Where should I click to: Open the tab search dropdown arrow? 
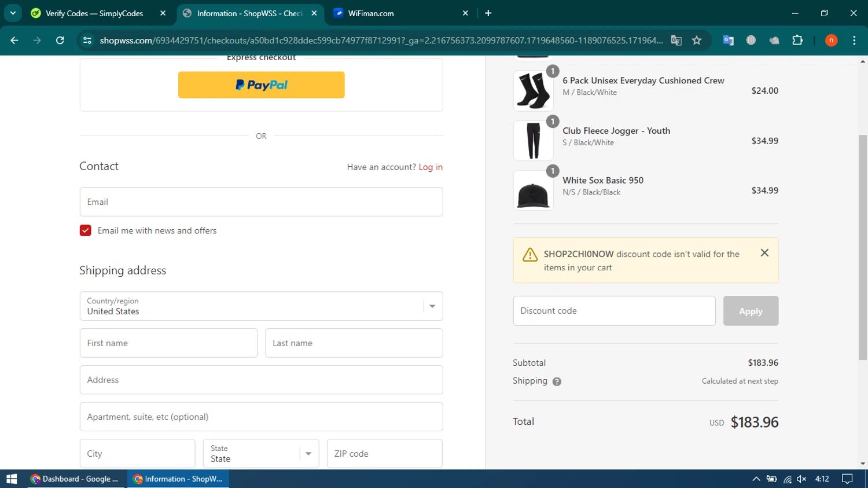point(13,13)
